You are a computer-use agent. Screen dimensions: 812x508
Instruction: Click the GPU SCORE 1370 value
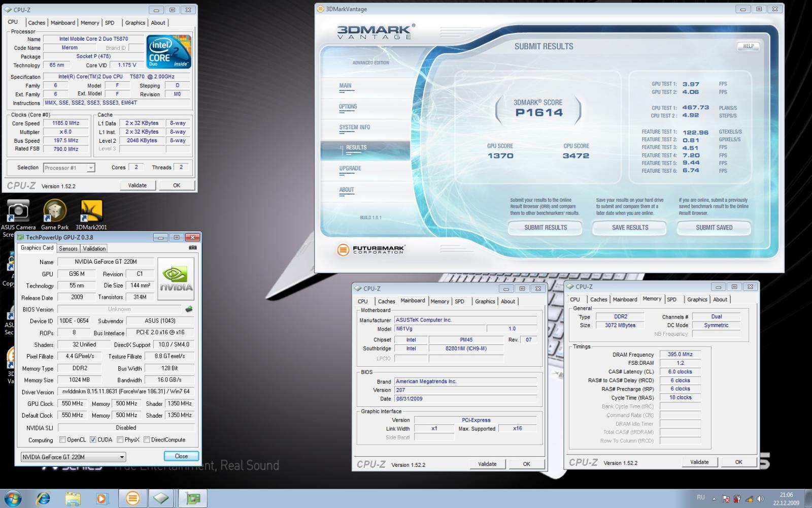(x=500, y=156)
